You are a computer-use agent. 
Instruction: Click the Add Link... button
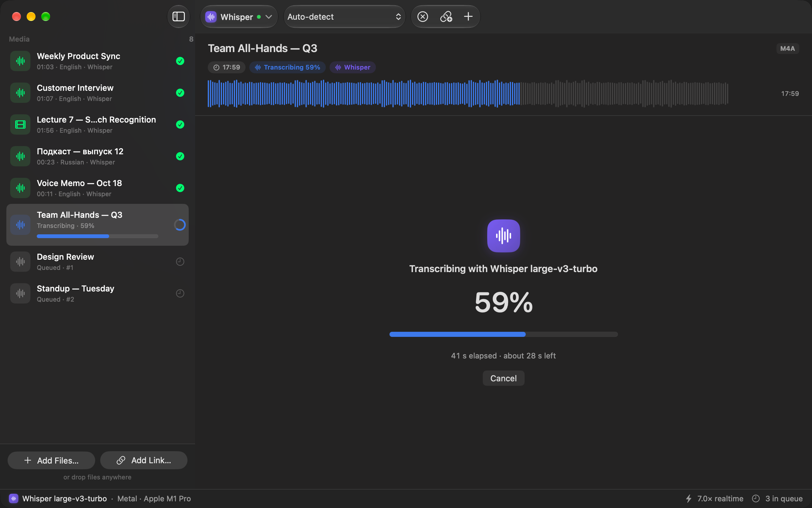click(x=144, y=460)
